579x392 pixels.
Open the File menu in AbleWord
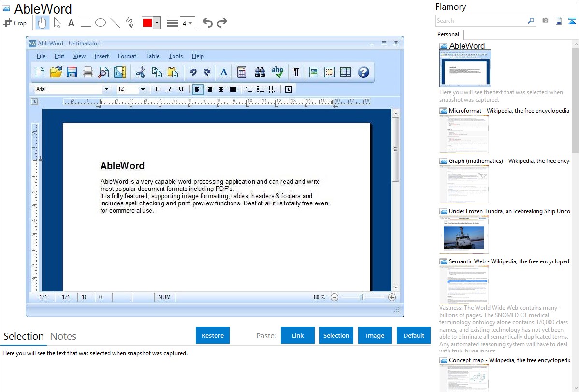(41, 56)
